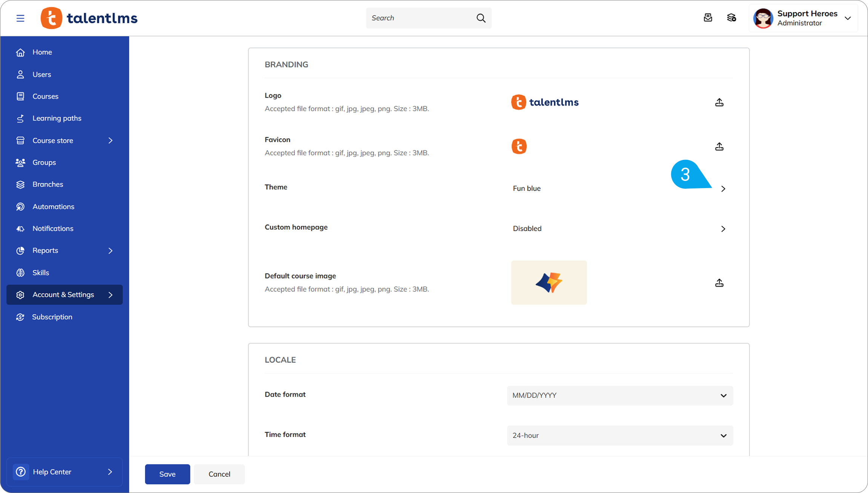Upload a new favicon
This screenshot has width=868, height=493.
pyautogui.click(x=719, y=146)
